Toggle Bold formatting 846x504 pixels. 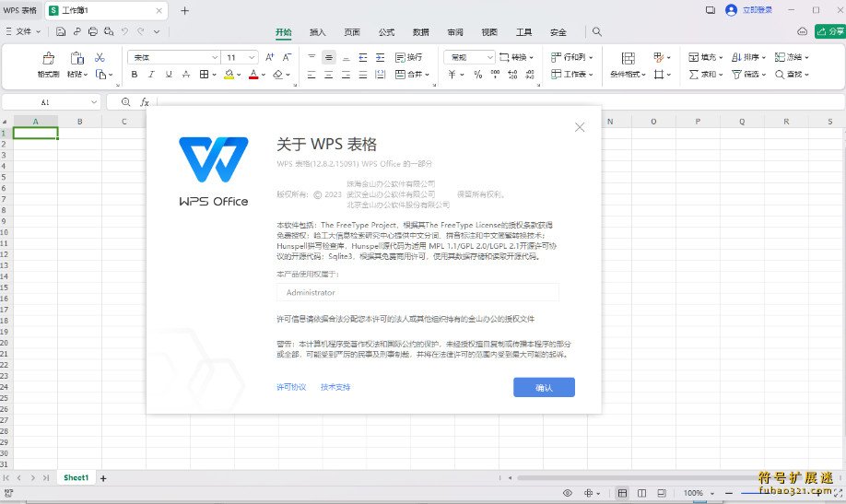pos(135,75)
